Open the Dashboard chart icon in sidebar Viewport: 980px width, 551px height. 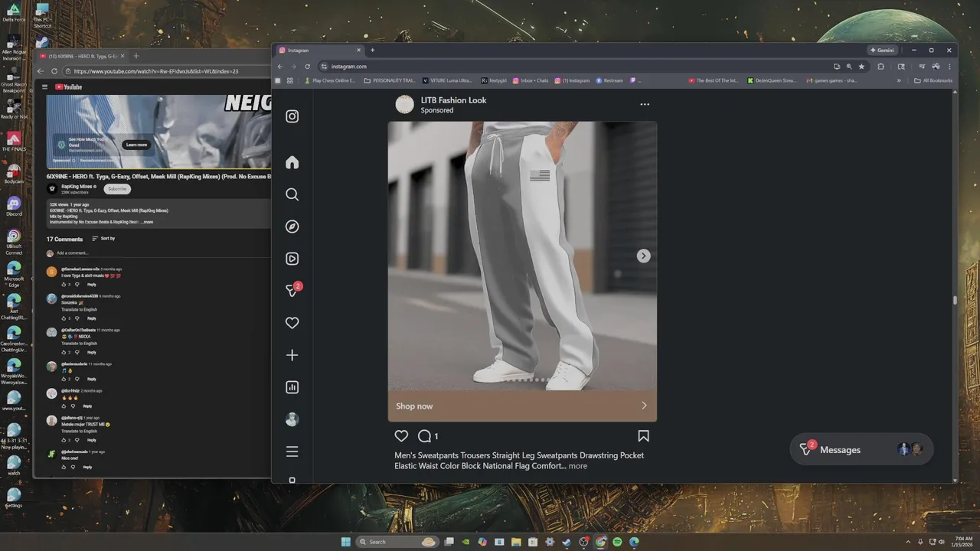pos(292,387)
